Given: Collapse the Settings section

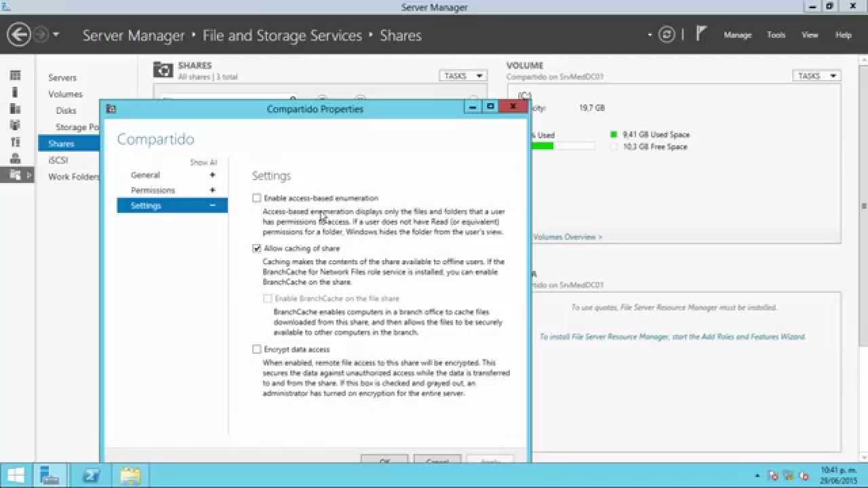Looking at the screenshot, I should tap(212, 205).
